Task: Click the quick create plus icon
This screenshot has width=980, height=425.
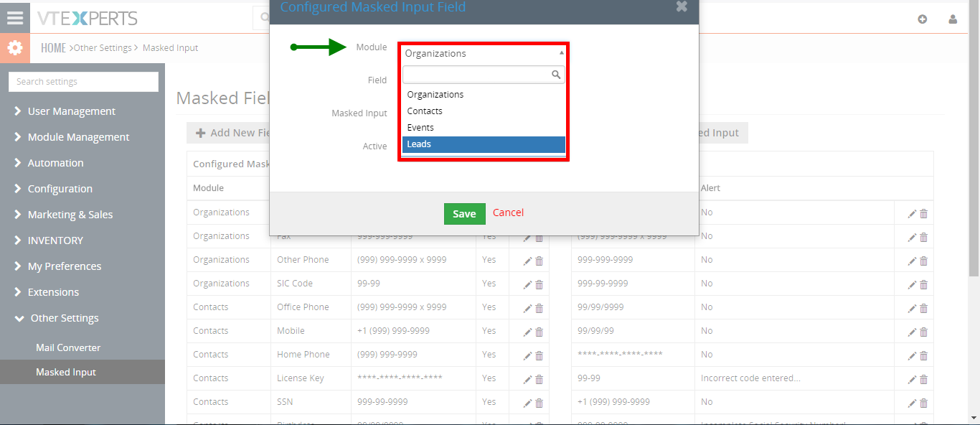Action: point(923,19)
